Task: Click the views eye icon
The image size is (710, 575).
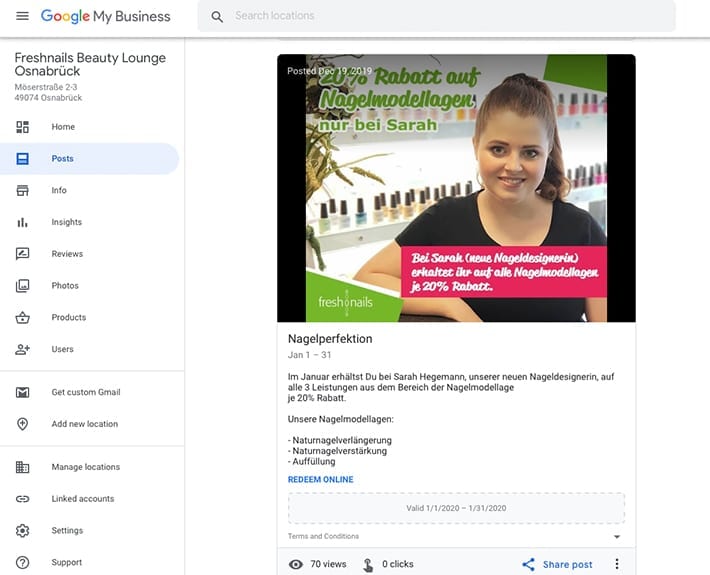Action: pos(296,564)
